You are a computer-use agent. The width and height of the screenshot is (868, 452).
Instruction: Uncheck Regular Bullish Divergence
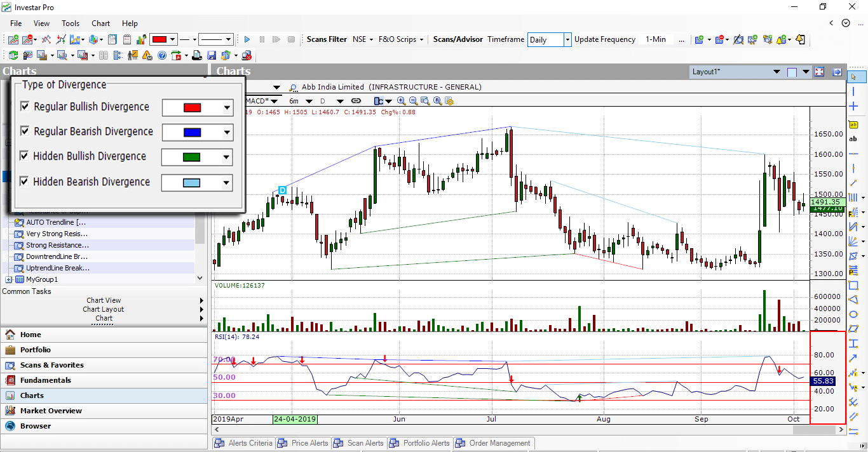24,107
